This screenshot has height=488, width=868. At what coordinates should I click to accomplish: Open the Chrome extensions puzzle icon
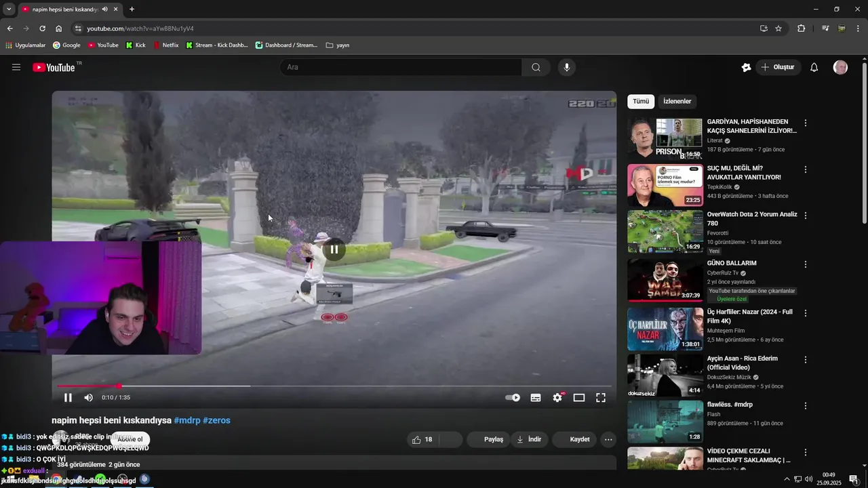802,28
